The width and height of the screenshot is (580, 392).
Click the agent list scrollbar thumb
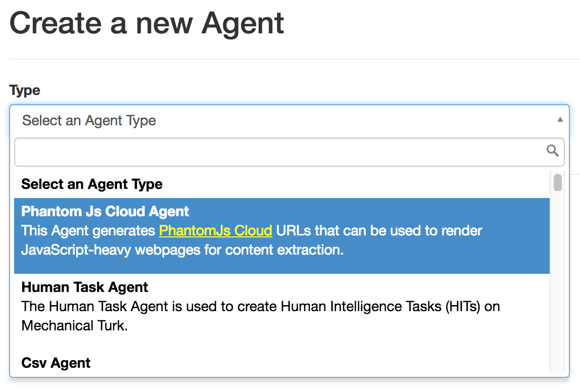pyautogui.click(x=558, y=182)
